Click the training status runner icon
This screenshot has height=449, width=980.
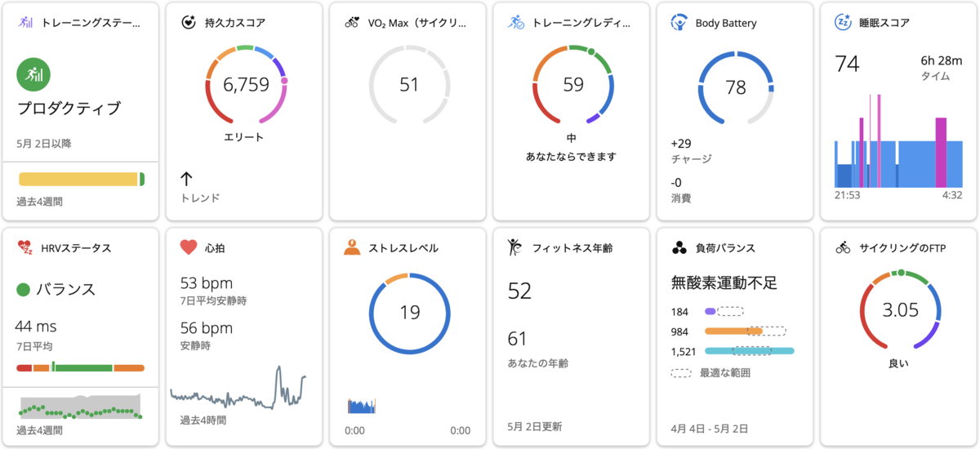[x=25, y=22]
